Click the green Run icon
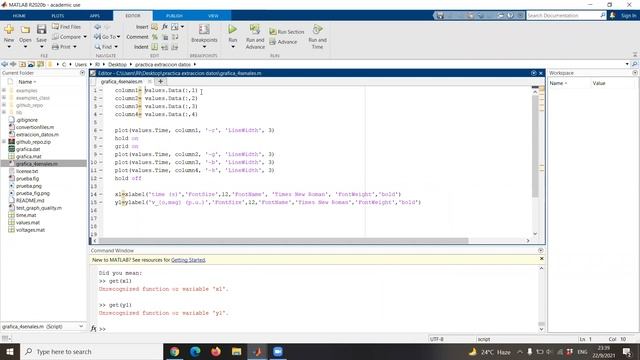This screenshot has height=360, width=640. pos(232,29)
